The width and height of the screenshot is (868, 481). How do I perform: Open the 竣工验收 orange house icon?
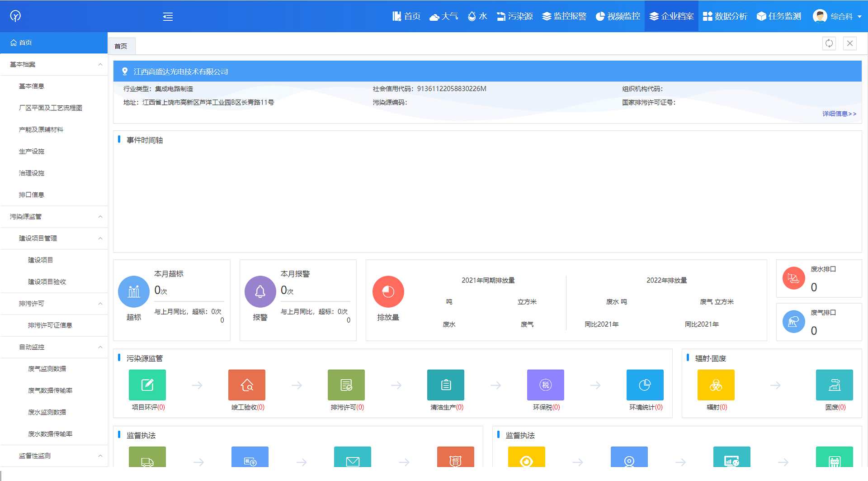246,385
